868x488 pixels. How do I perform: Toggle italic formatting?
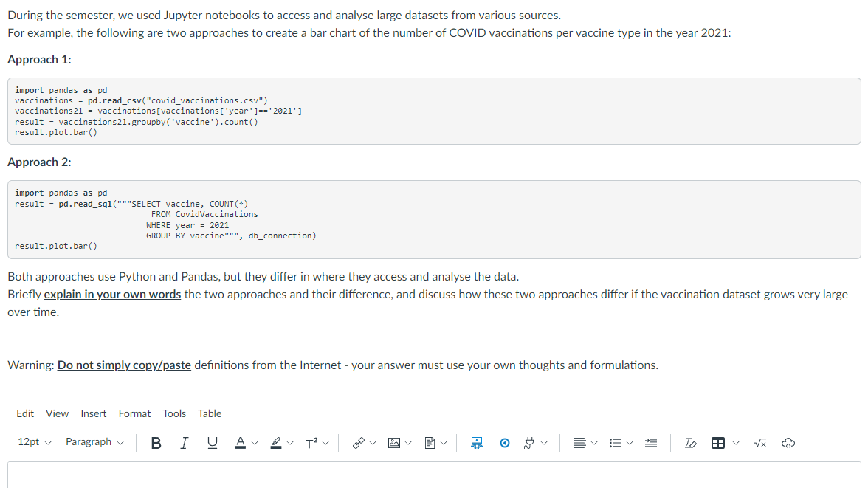tap(185, 442)
